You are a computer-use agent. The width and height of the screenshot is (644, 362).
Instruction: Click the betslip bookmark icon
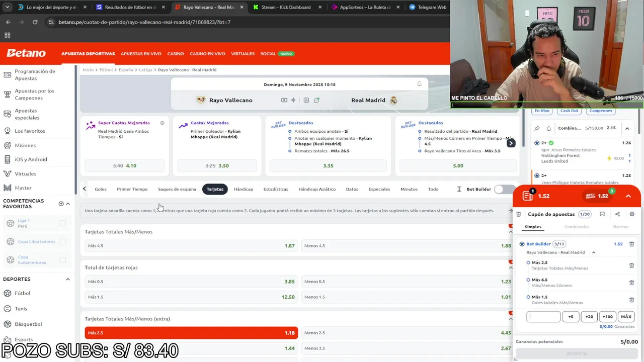(x=602, y=214)
